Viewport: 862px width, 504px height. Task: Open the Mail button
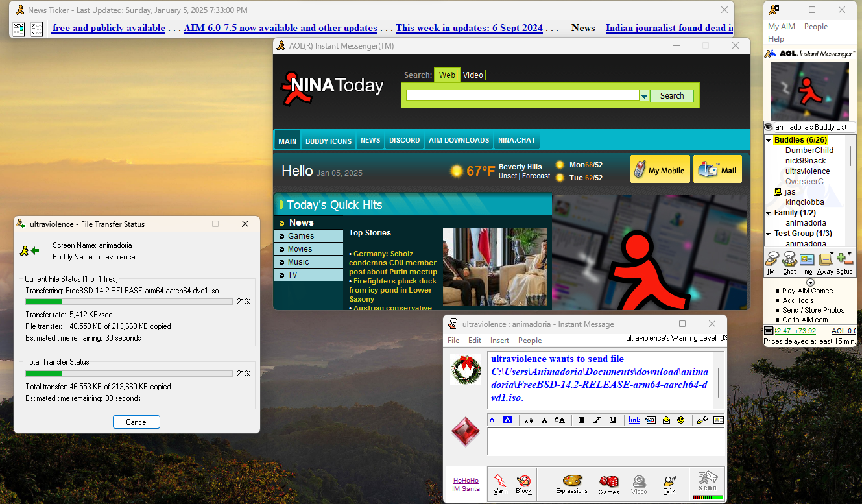coord(717,169)
